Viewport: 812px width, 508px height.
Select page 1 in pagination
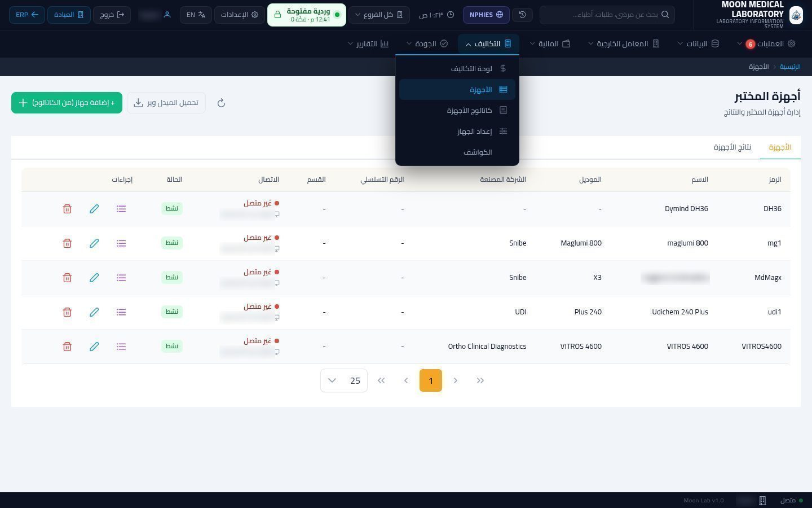[431, 380]
